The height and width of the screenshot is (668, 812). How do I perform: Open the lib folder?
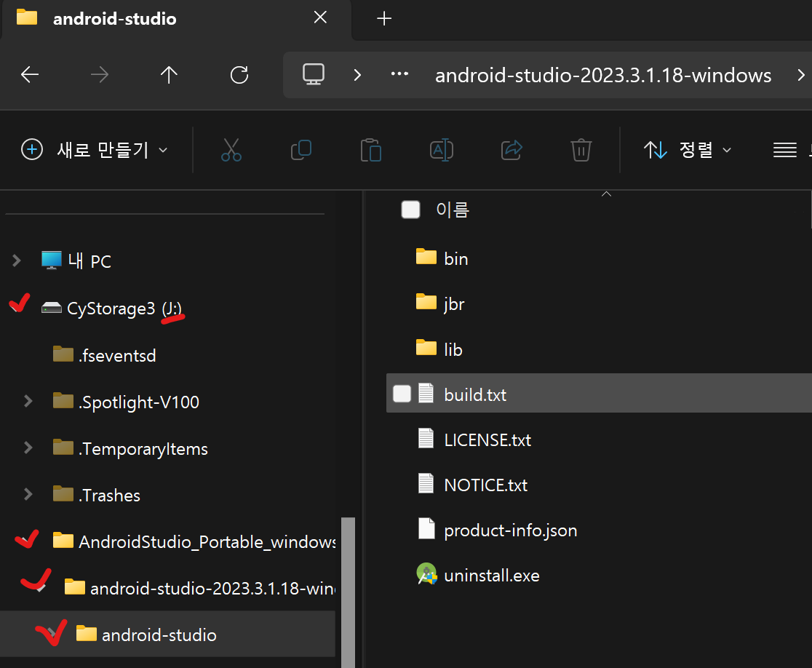(453, 349)
